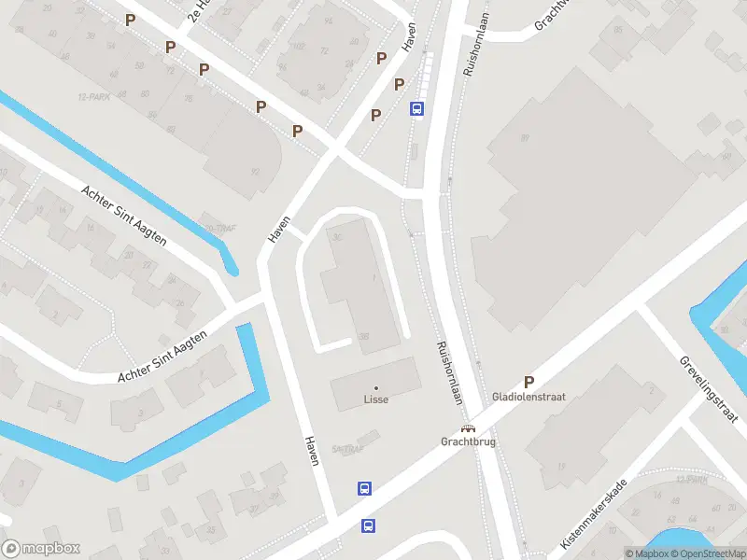Select the Lisse place label
This screenshot has height=560, width=747.
[376, 399]
